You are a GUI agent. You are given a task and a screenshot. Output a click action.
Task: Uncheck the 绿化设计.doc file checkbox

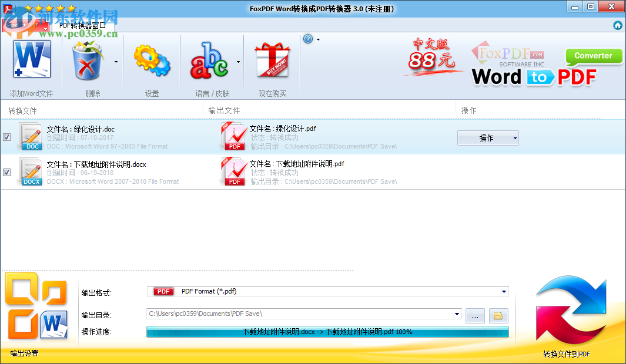pos(7,137)
